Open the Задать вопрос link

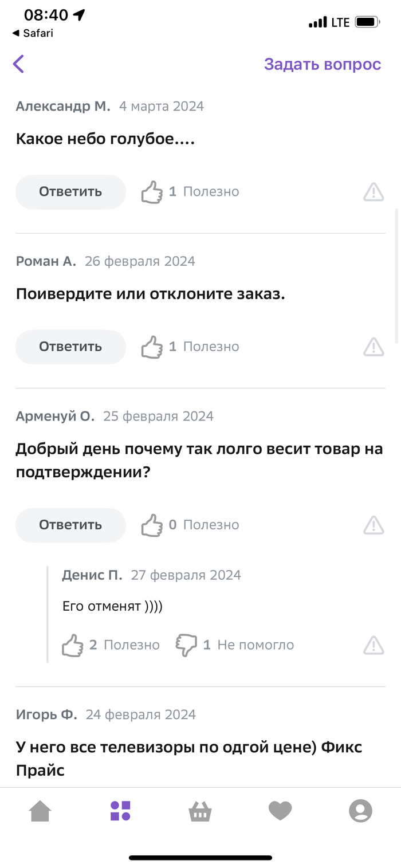tap(322, 64)
